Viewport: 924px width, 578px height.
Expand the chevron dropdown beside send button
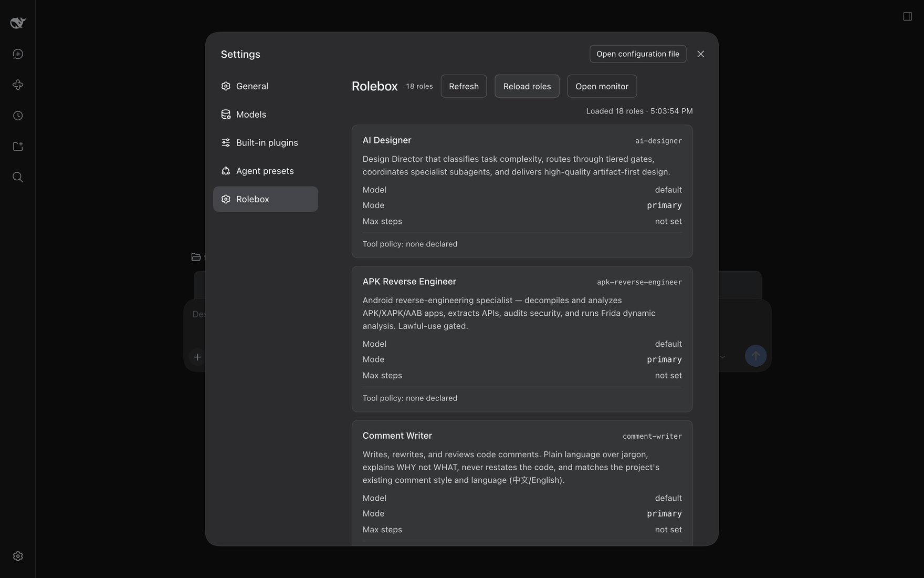click(x=722, y=357)
